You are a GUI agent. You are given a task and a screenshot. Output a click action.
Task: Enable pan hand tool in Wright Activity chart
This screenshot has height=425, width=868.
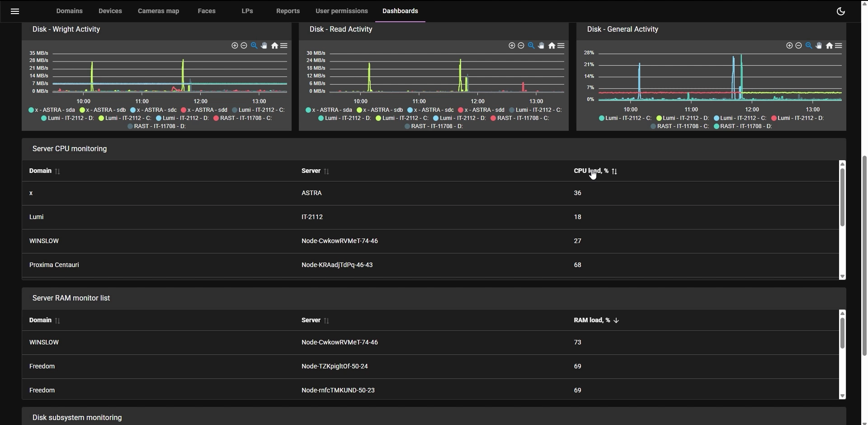click(264, 46)
